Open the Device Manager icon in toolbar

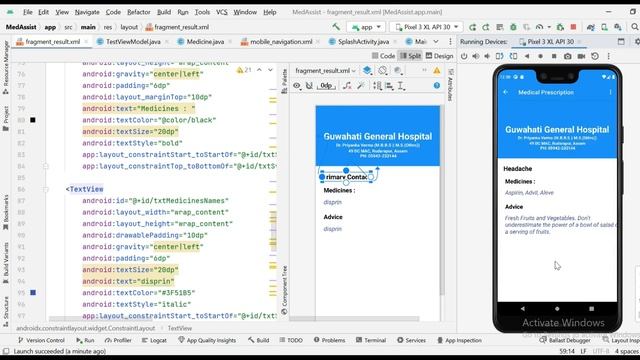pyautogui.click(x=604, y=27)
